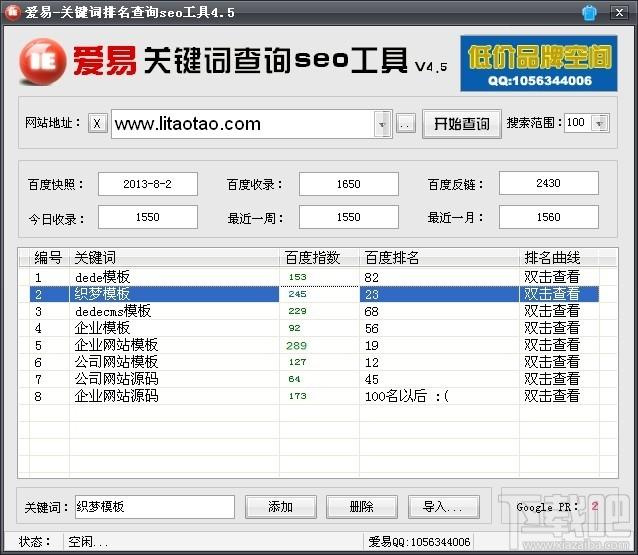The width and height of the screenshot is (638, 555).
Task: Click 爱易QQ:1056344006 in the status bar
Action: 419,542
